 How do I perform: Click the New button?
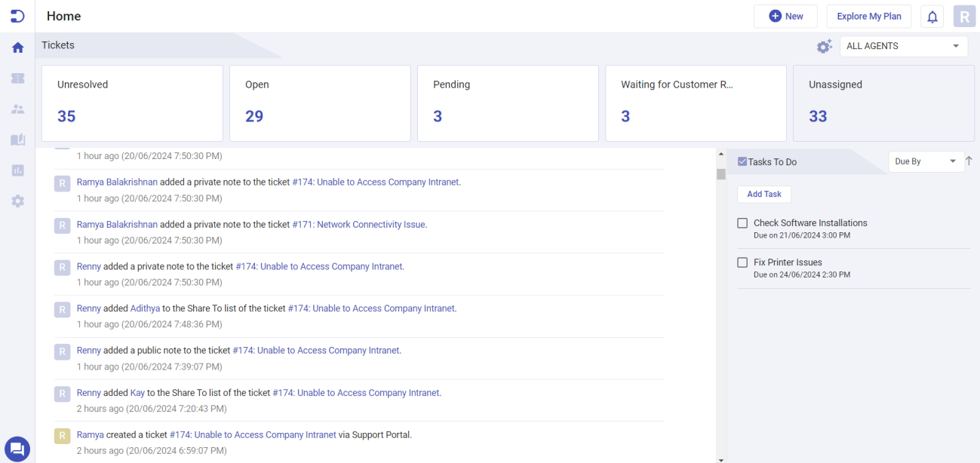(x=785, y=16)
